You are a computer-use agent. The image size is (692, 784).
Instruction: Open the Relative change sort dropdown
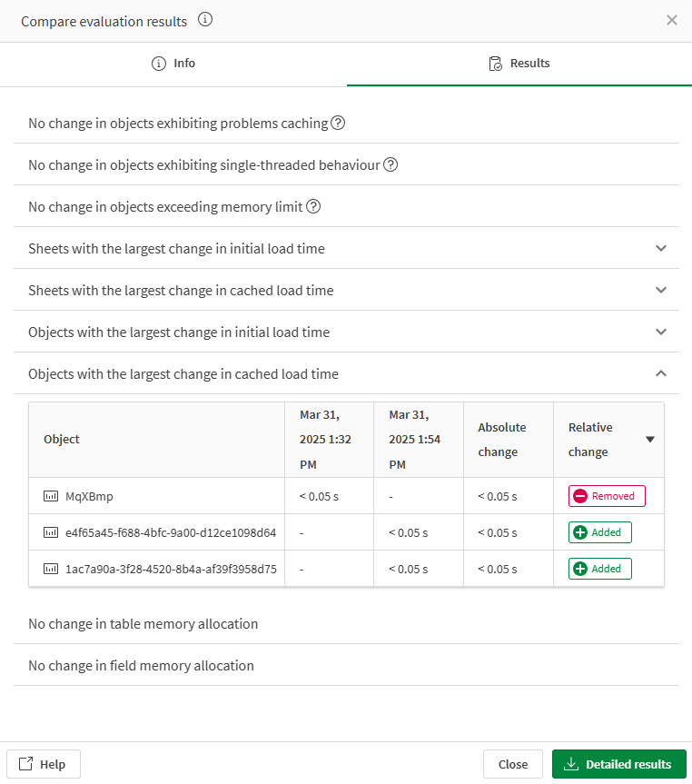(648, 439)
